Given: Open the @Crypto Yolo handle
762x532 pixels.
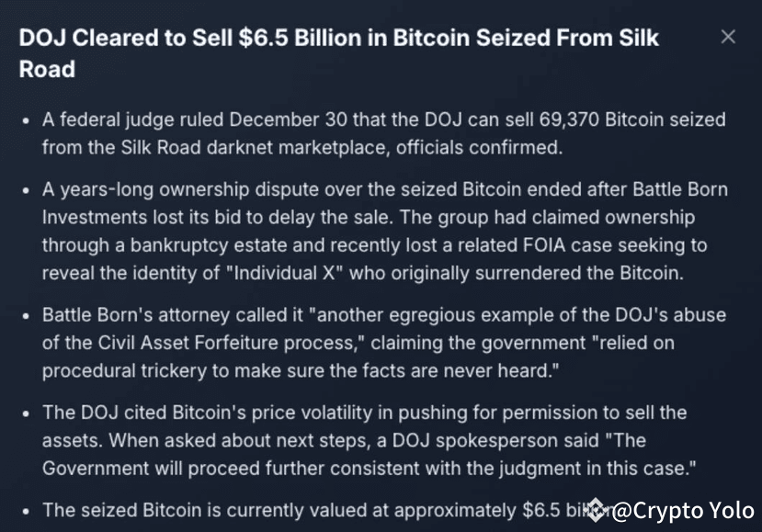Looking at the screenshot, I should coord(684,511).
